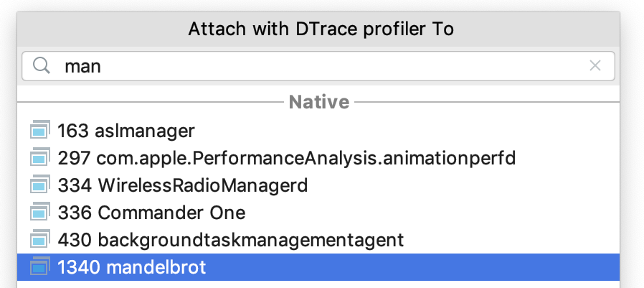Screen dimensions: 644x288
Task: Click the Commander One process icon
Action: point(39,213)
